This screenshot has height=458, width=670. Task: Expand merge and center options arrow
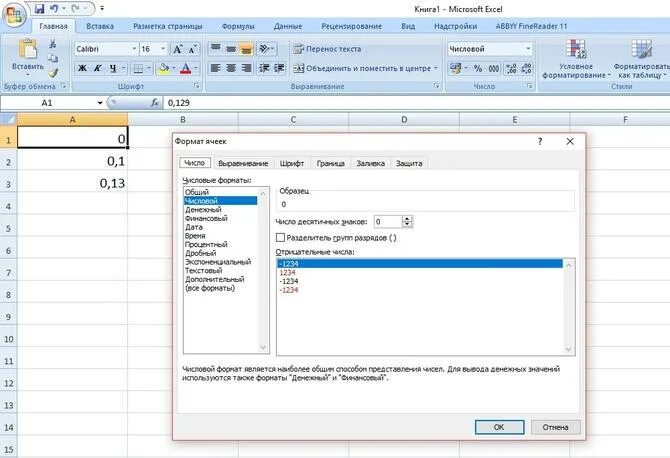(436, 68)
